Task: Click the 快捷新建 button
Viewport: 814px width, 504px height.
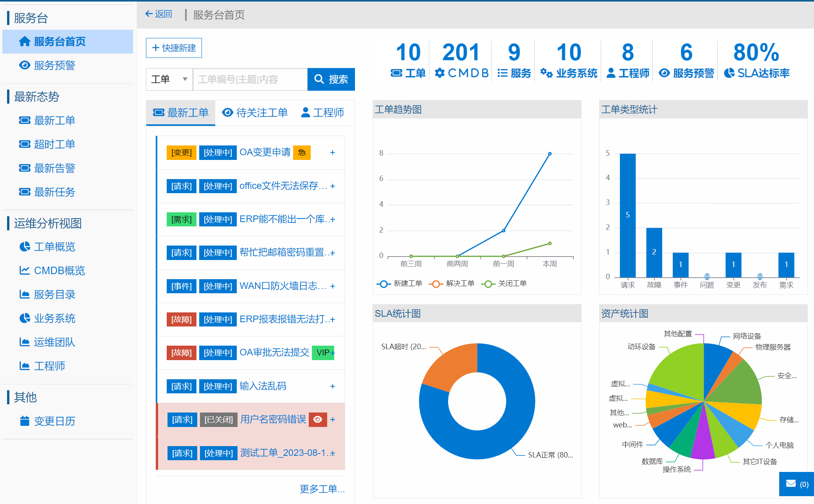Action: coord(174,48)
